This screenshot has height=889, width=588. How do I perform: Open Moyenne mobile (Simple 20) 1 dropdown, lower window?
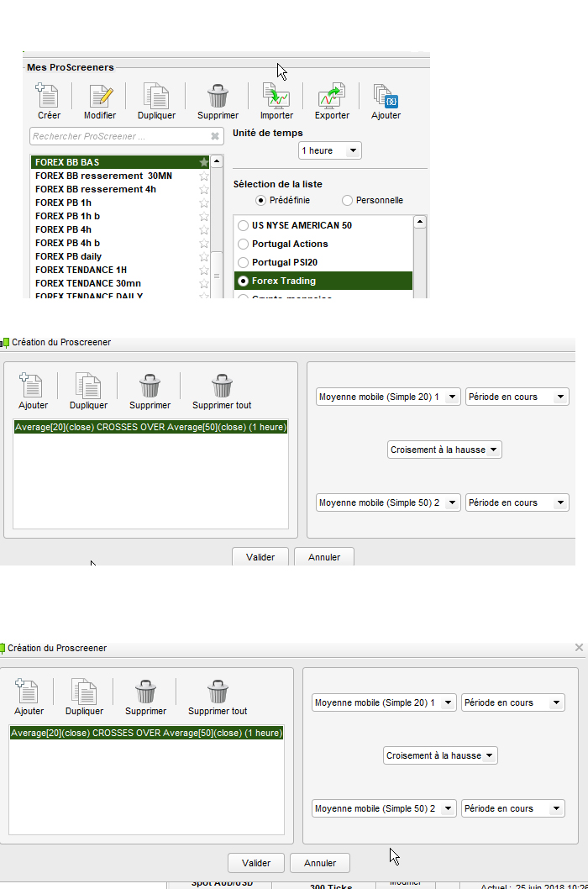[384, 702]
